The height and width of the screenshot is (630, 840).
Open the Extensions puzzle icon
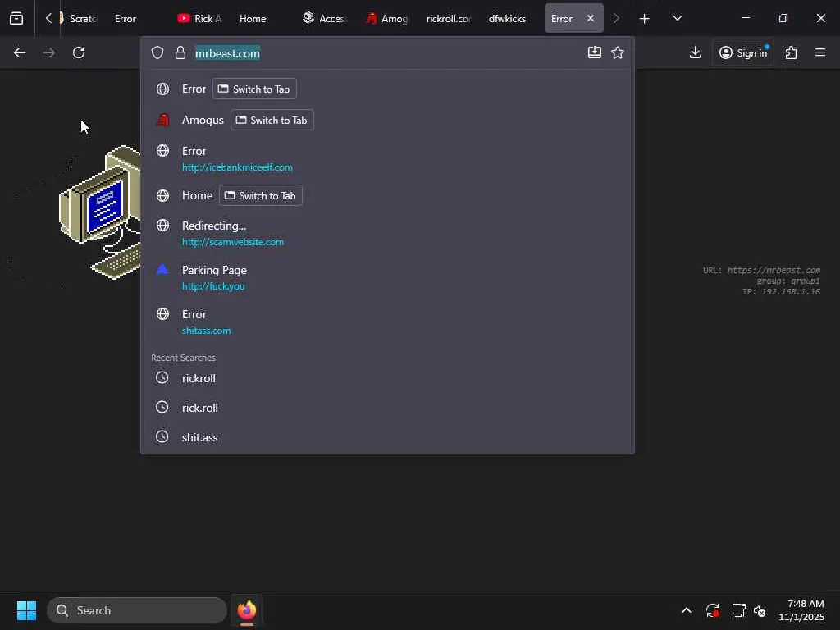[792, 52]
